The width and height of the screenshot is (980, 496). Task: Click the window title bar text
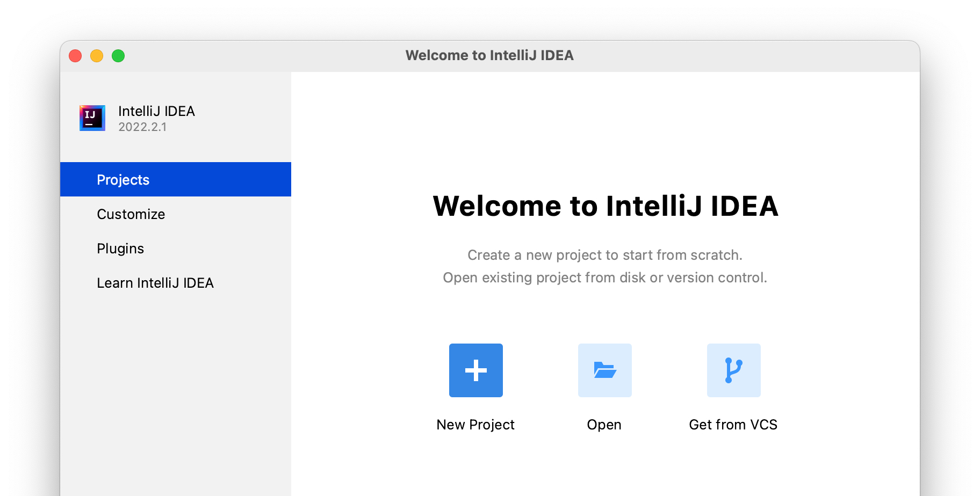click(x=489, y=55)
